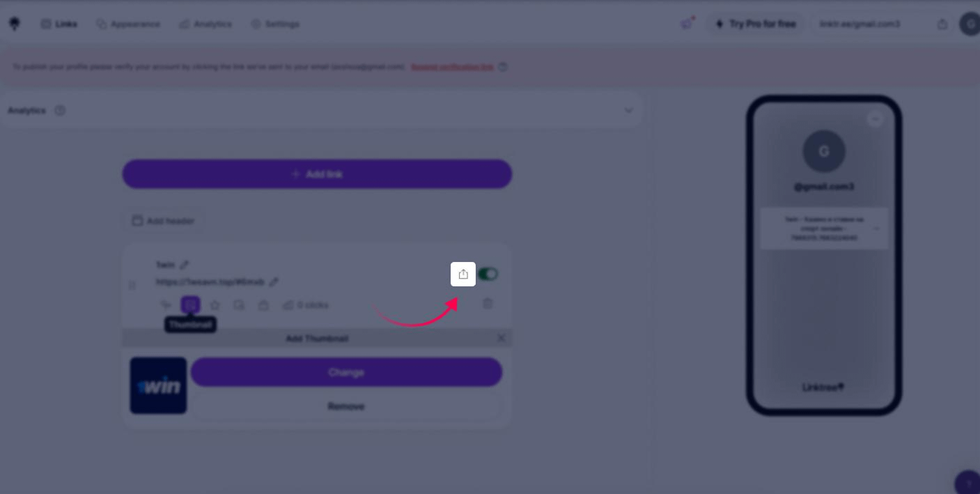Screen dimensions: 980x494
Task: Expand the Analytics panel chevron
Action: (628, 110)
